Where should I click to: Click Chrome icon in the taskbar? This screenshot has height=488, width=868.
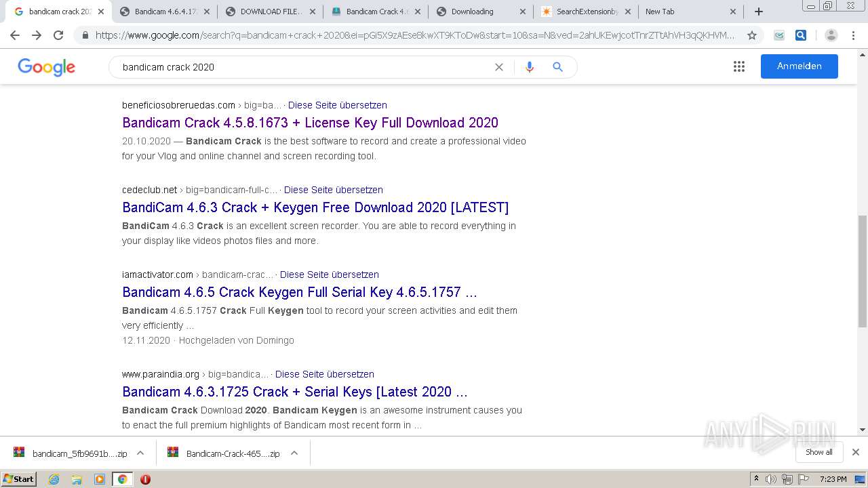(122, 479)
